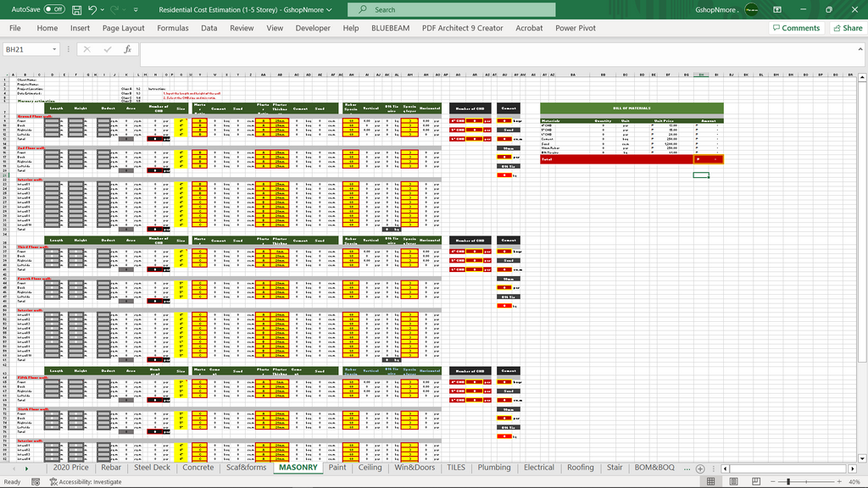Open the Formulas tab
The image size is (868, 488).
173,28
